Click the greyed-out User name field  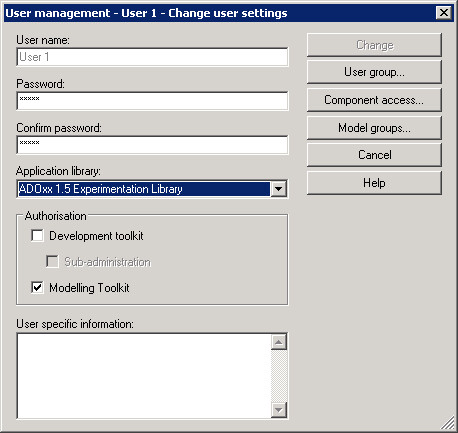[152, 57]
